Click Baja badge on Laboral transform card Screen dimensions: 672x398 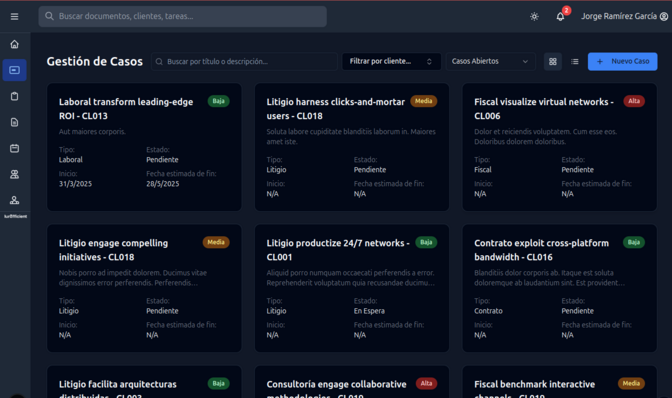(219, 101)
